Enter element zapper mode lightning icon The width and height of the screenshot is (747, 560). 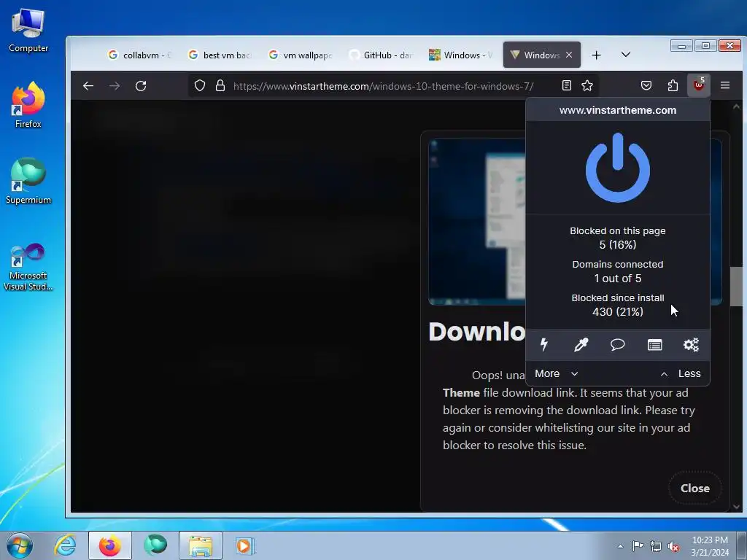coord(544,344)
